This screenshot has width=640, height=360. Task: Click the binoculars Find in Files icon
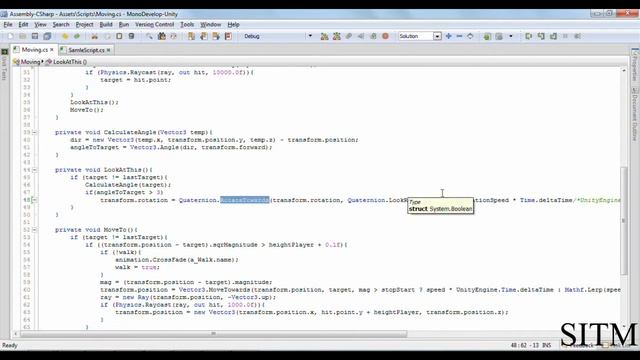(162, 36)
